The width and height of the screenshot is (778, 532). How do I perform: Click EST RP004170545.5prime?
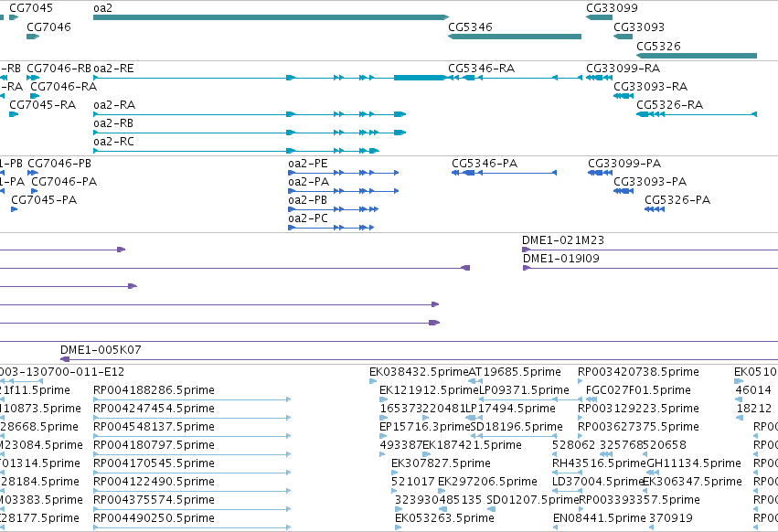(x=154, y=464)
